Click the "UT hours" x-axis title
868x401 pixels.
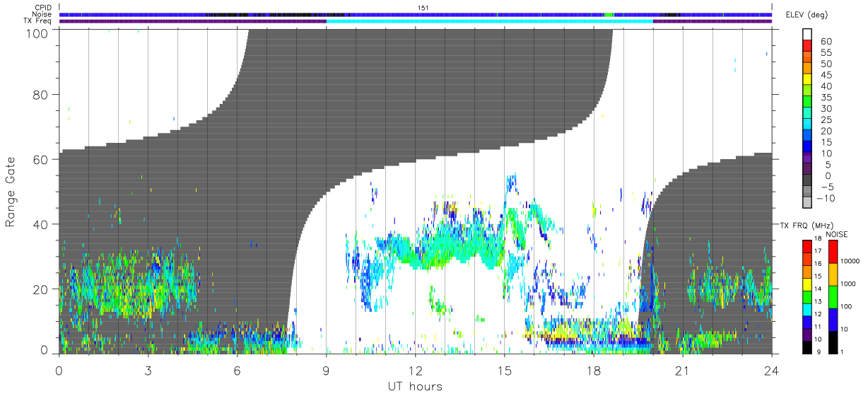[x=414, y=386]
